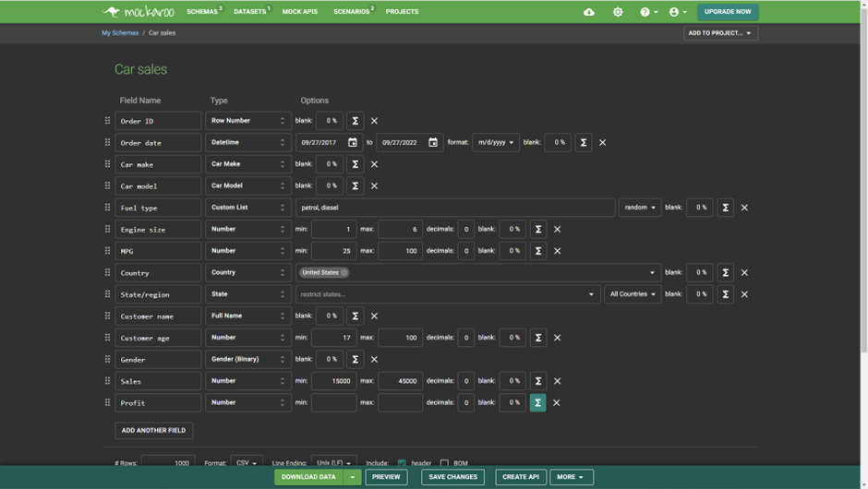Expand restrict states dropdown
The height and width of the screenshot is (489, 868).
[x=591, y=294]
